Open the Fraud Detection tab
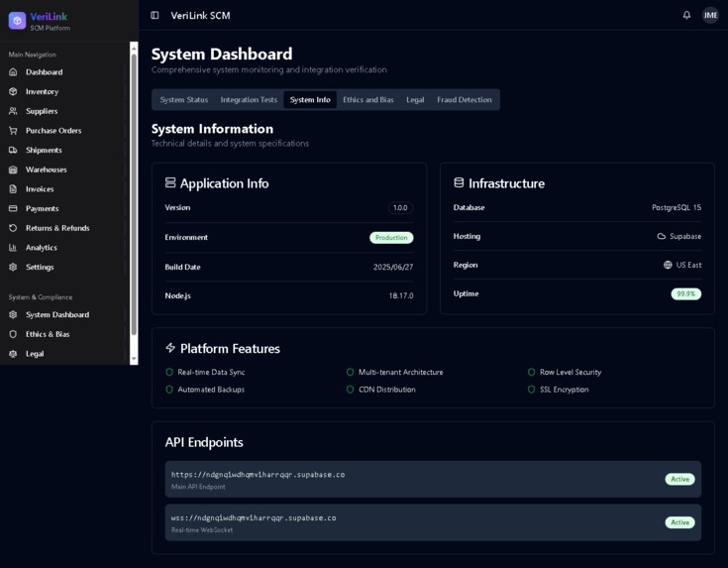Screen dimensions: 728x568 click(465, 99)
